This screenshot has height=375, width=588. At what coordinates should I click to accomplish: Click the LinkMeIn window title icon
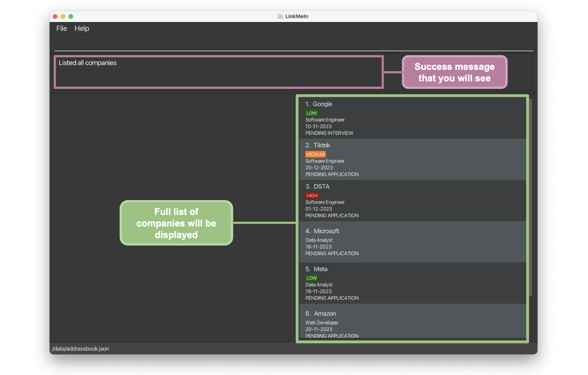(280, 16)
